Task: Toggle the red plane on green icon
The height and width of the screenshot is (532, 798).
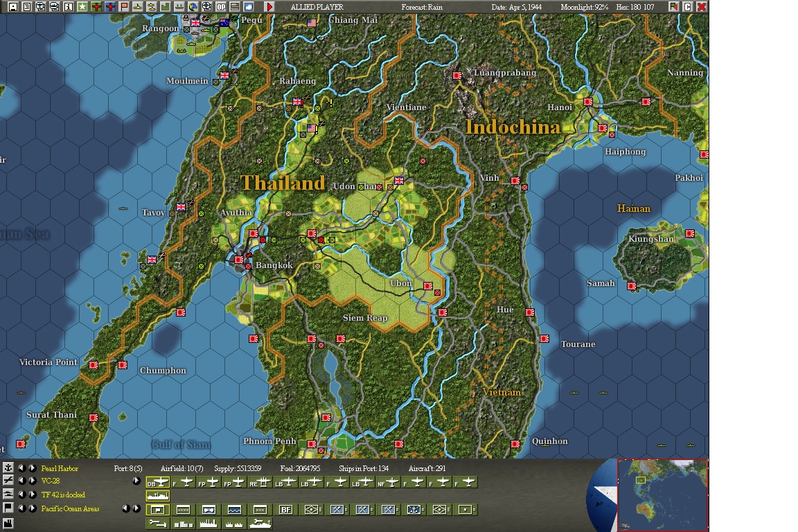Action: coord(96,7)
